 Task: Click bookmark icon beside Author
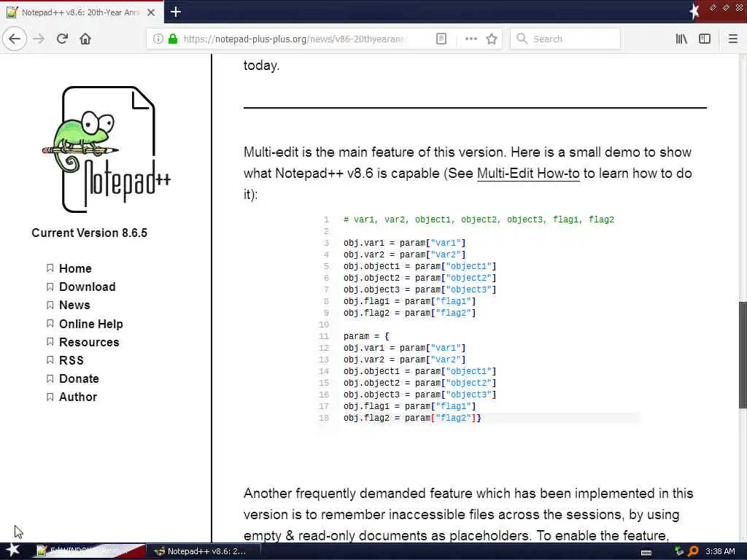click(x=50, y=397)
